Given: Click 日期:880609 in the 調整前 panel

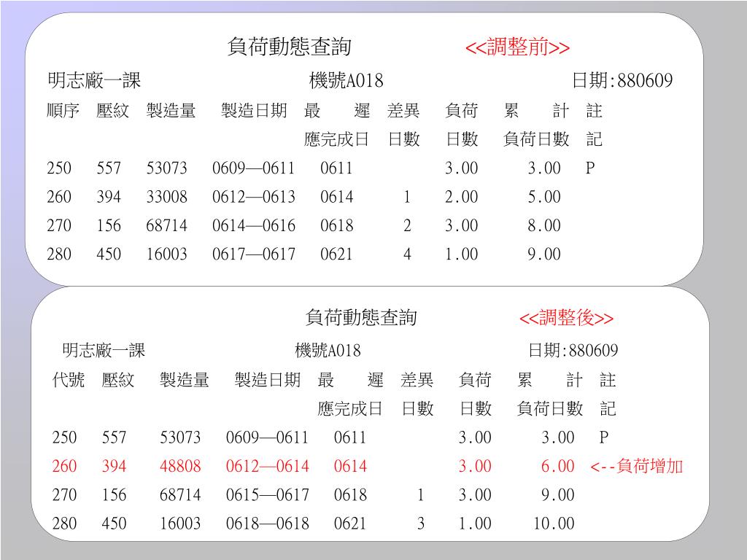Looking at the screenshot, I should [x=622, y=80].
